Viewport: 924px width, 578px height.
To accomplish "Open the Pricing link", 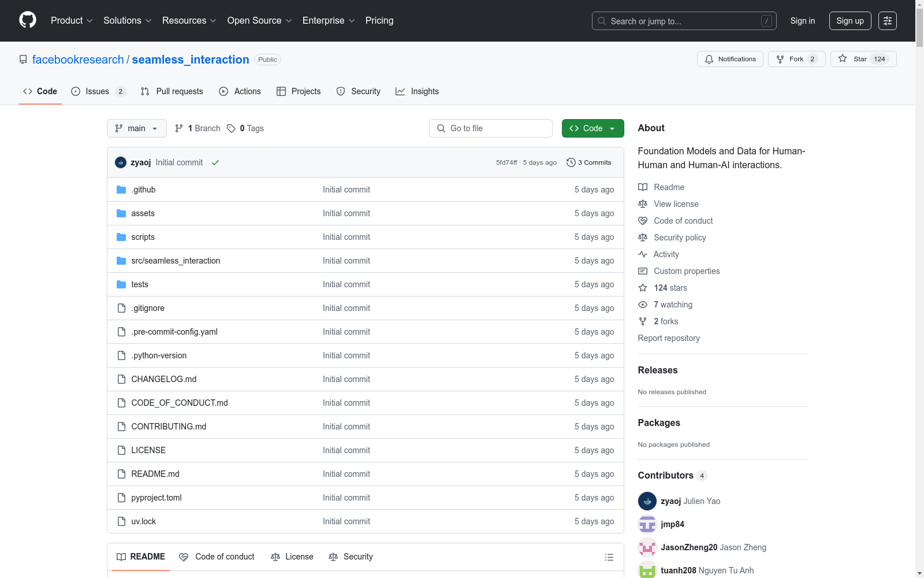I will pos(379,21).
